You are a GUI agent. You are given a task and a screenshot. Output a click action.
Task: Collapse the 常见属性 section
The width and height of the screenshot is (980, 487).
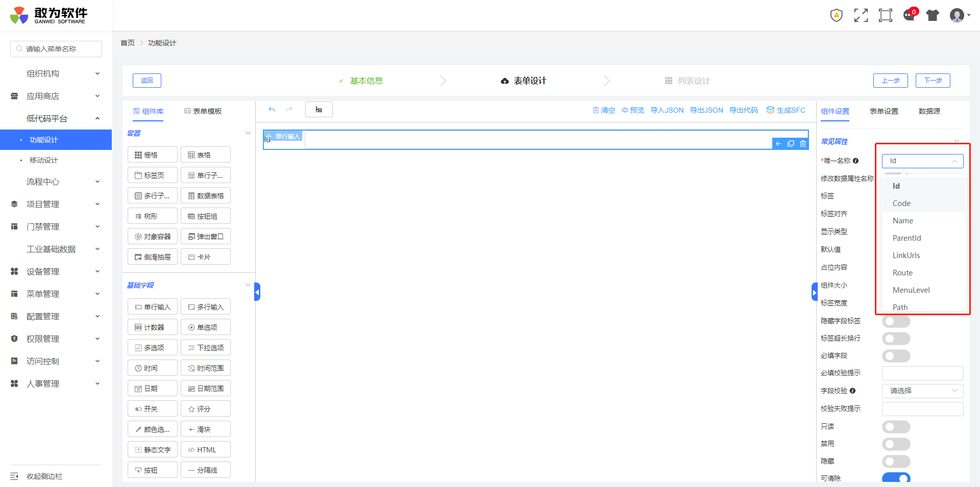(957, 141)
